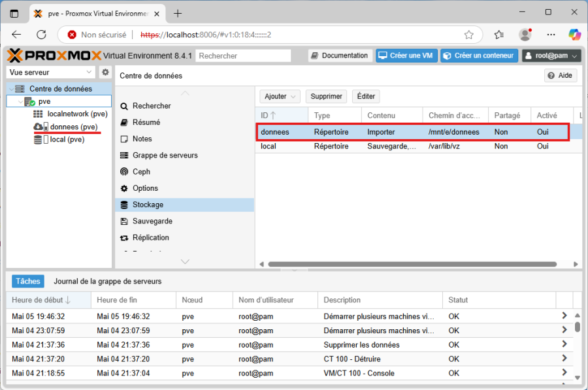This screenshot has height=390, width=588.
Task: Open the browser profile avatar
Action: (525, 35)
